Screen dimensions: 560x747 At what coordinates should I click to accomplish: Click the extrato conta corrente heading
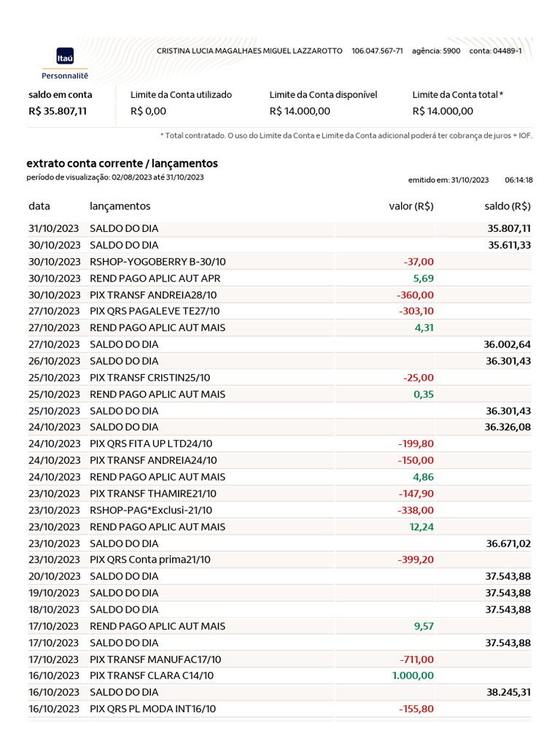122,163
